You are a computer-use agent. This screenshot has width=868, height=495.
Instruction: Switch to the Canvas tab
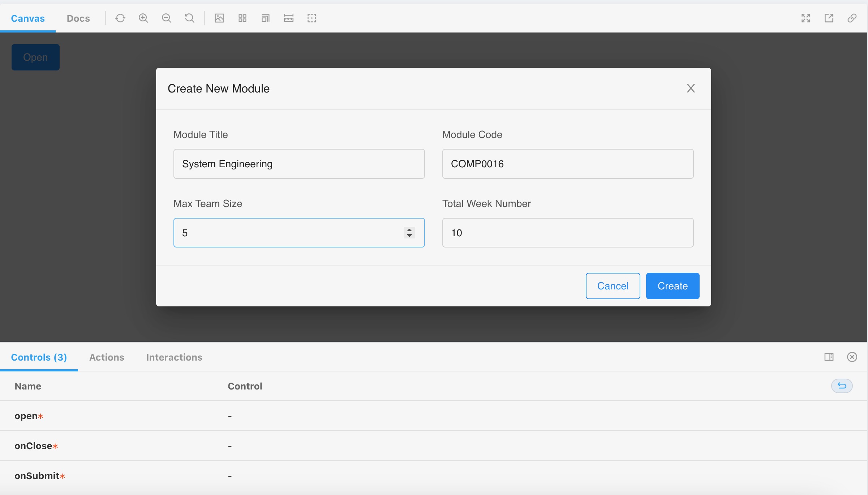pyautogui.click(x=28, y=18)
